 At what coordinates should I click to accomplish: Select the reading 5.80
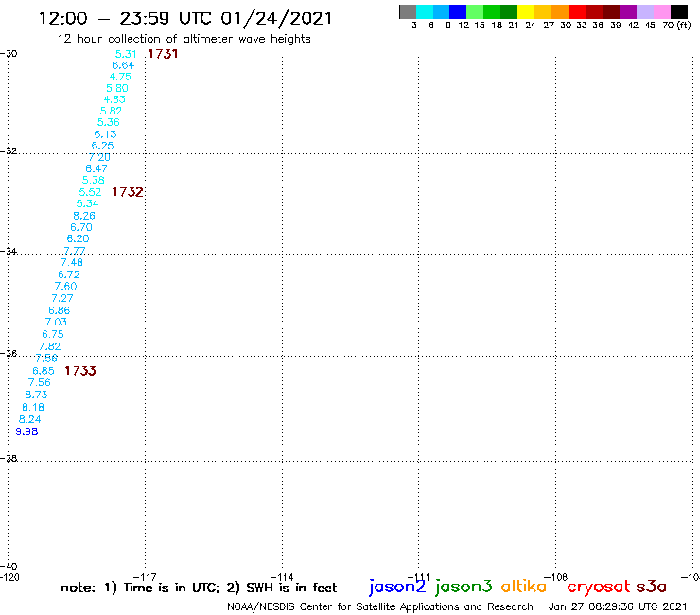(117, 88)
